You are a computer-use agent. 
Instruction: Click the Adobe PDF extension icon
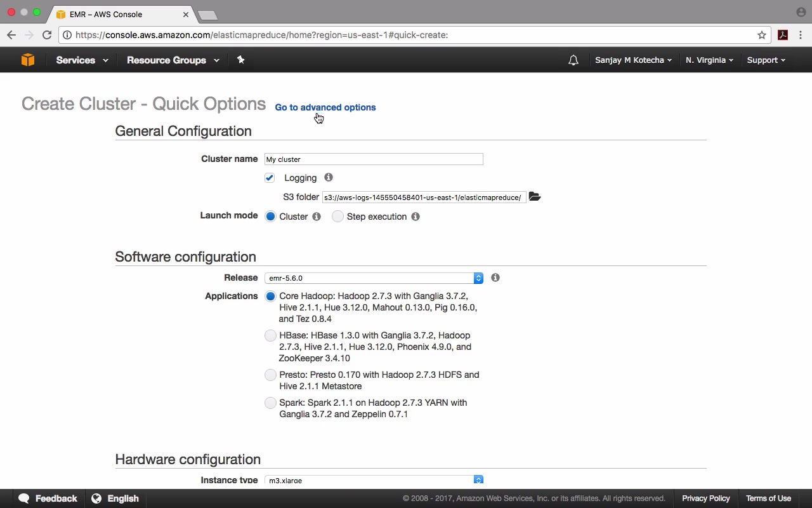coord(783,35)
